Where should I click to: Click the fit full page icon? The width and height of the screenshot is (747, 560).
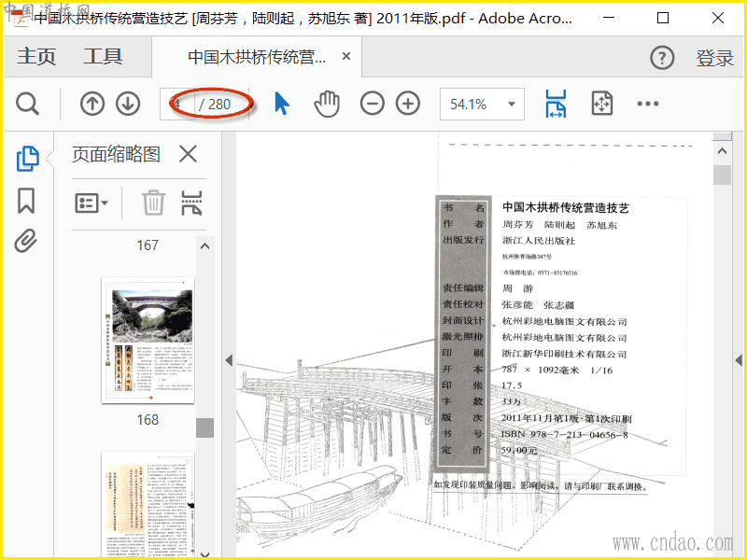point(601,104)
